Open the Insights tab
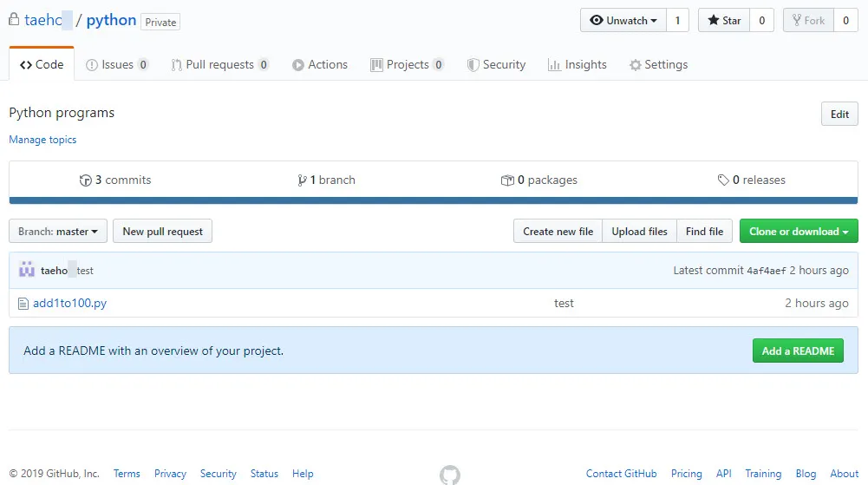This screenshot has width=868, height=485. 578,65
